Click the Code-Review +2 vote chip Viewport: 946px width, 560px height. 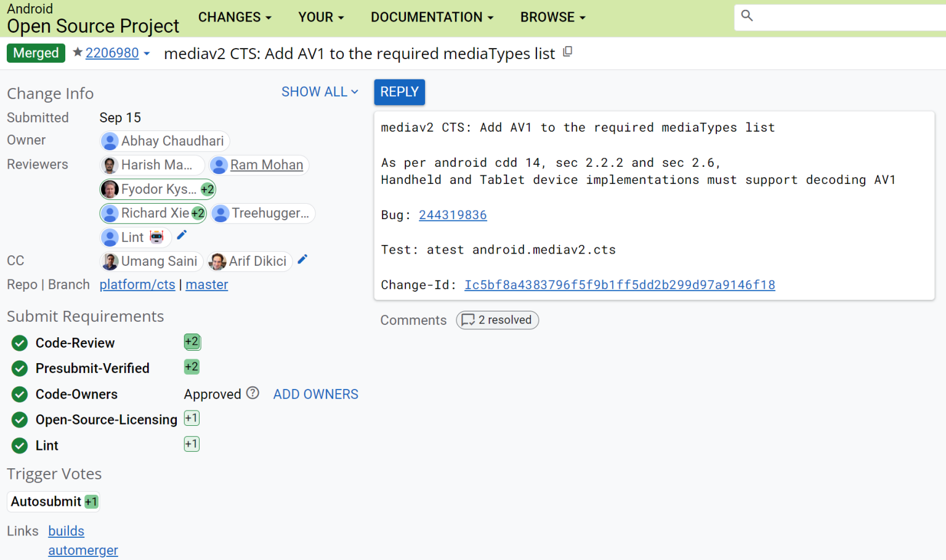click(192, 342)
